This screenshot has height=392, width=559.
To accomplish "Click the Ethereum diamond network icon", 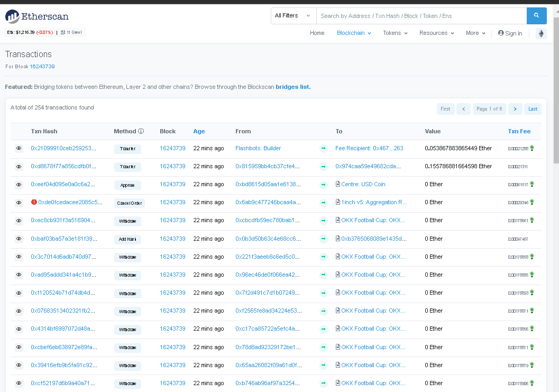I will click(x=541, y=33).
